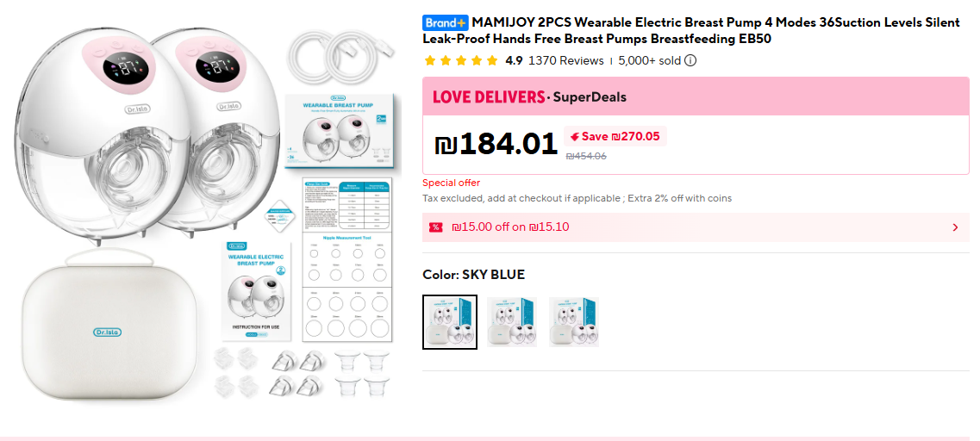The width and height of the screenshot is (980, 441).
Task: Select the first selected color option
Action: click(450, 322)
